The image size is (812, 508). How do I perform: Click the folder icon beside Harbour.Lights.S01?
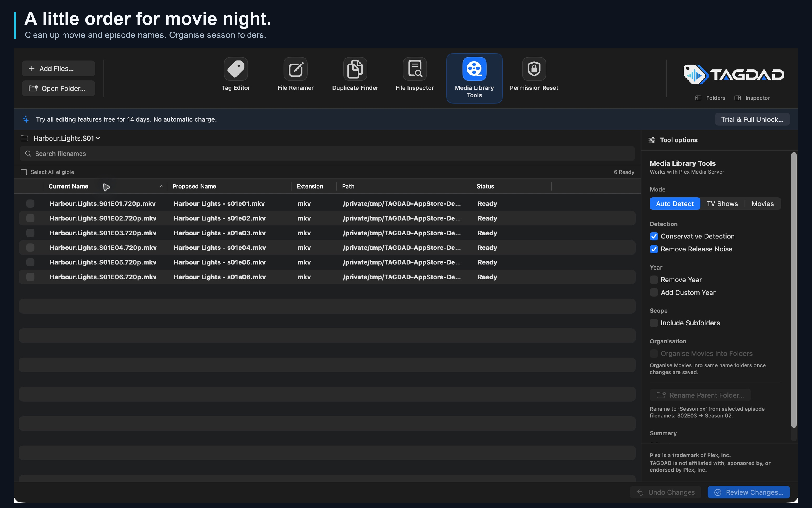pos(24,138)
